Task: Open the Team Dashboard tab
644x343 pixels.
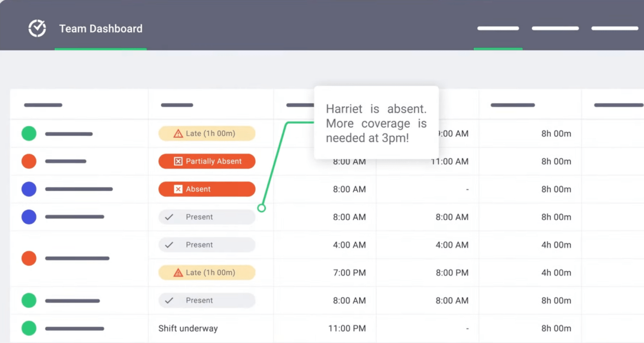Action: pos(101,29)
